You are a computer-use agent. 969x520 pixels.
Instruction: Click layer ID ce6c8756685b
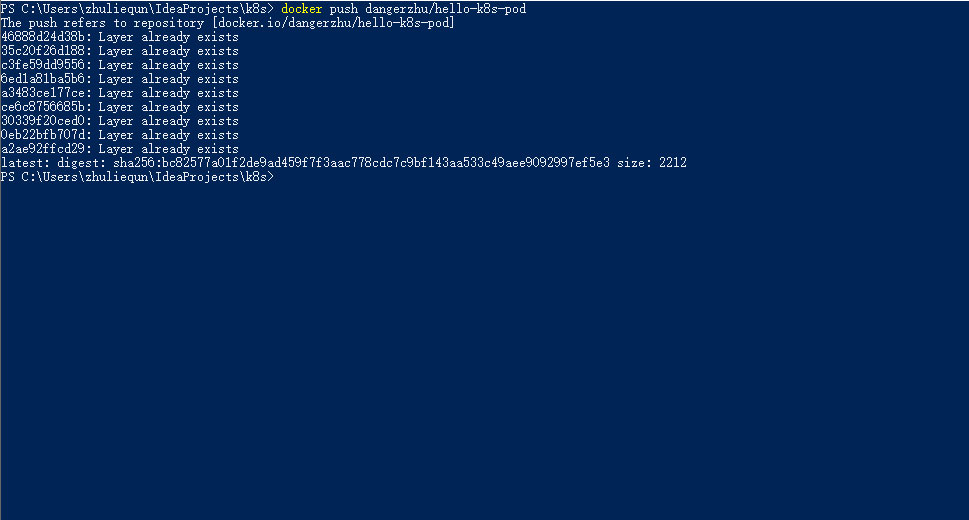46,107
